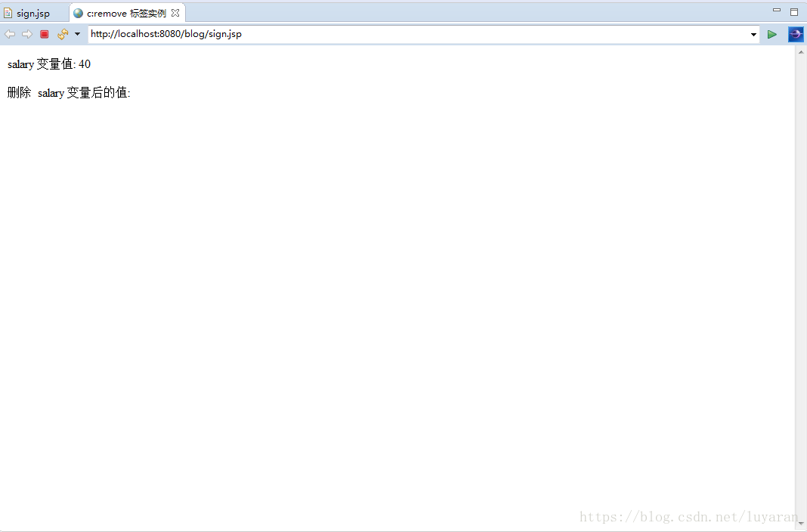Go back with the left arrow icon
This screenshot has height=532, width=807.
pyautogui.click(x=10, y=34)
